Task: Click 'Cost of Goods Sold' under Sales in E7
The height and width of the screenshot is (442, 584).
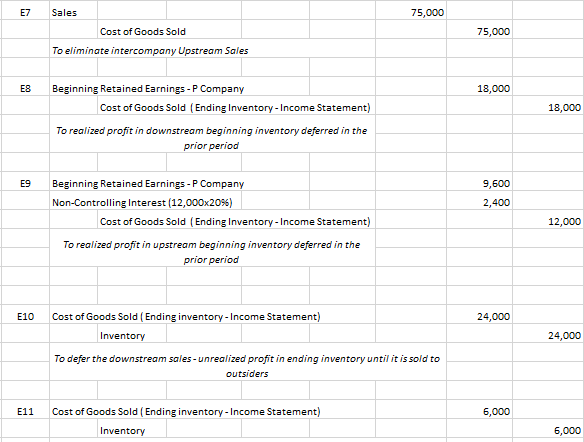Action: pos(143,32)
